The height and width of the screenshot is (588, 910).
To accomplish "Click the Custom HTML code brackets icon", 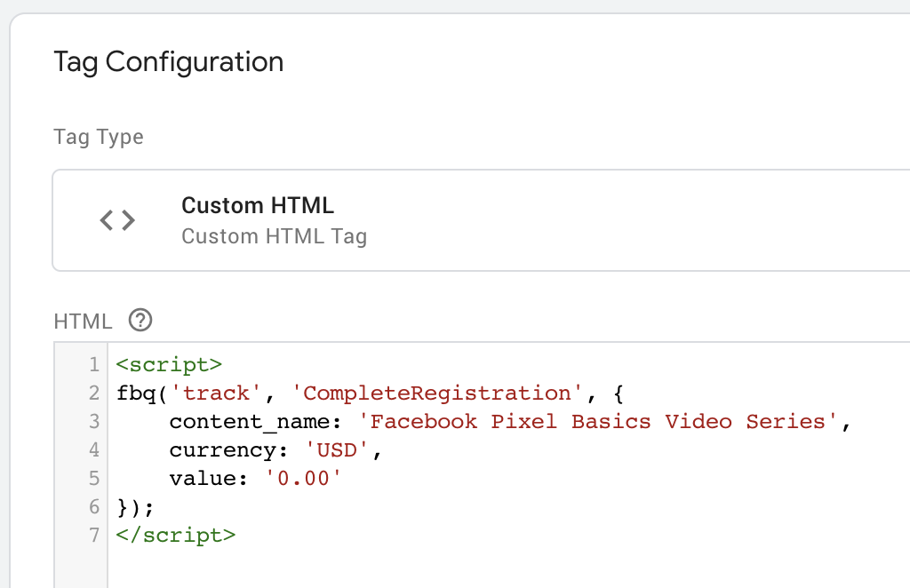I will coord(117,220).
